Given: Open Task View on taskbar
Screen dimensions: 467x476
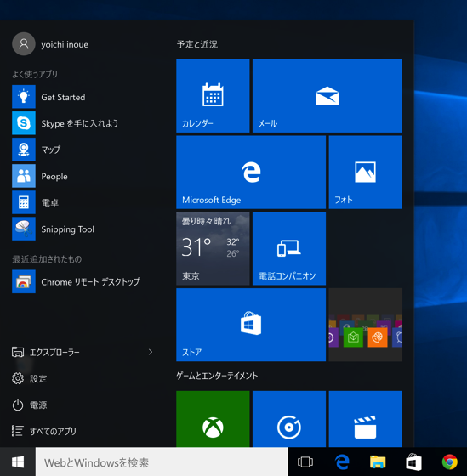Looking at the screenshot, I should pos(305,462).
